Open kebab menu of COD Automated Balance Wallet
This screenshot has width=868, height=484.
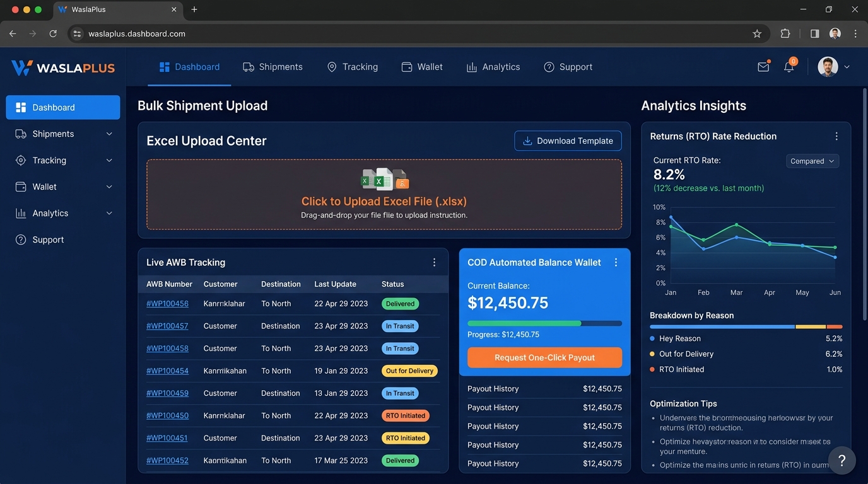pyautogui.click(x=616, y=262)
